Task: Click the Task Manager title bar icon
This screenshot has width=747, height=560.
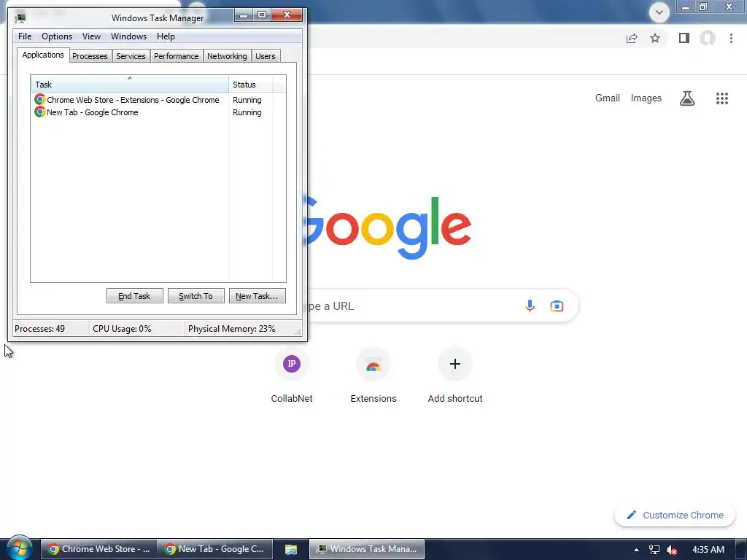Action: coord(20,18)
